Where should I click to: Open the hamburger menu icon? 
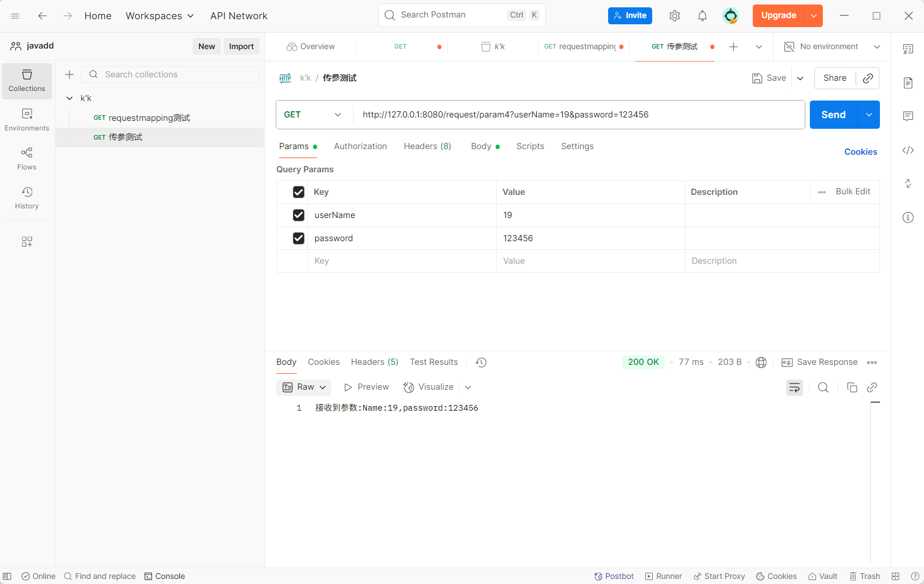coord(15,16)
